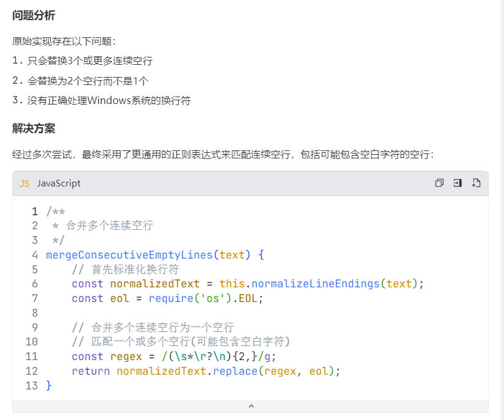
Task: Click the return statement keyword
Action: pyautogui.click(x=91, y=371)
